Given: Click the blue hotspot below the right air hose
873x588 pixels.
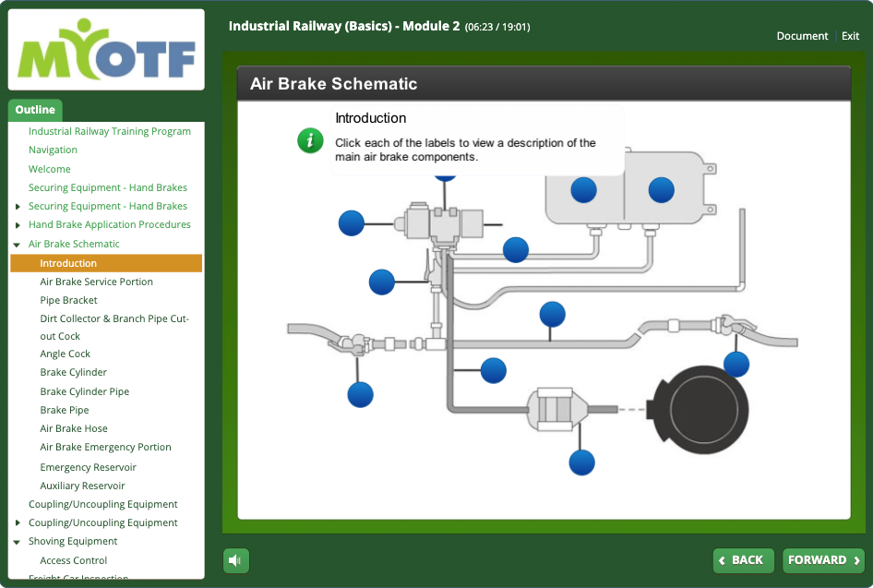Looking at the screenshot, I should pyautogui.click(x=736, y=365).
